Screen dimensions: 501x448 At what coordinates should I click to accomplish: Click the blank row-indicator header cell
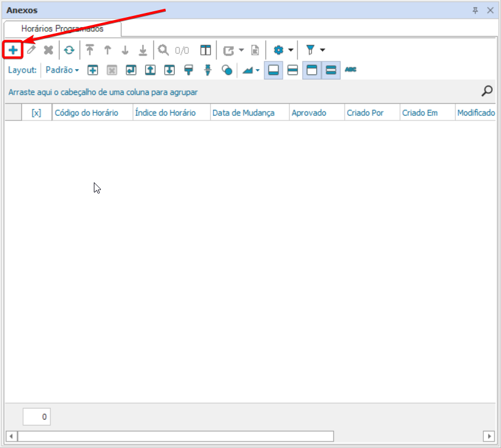tap(13, 113)
